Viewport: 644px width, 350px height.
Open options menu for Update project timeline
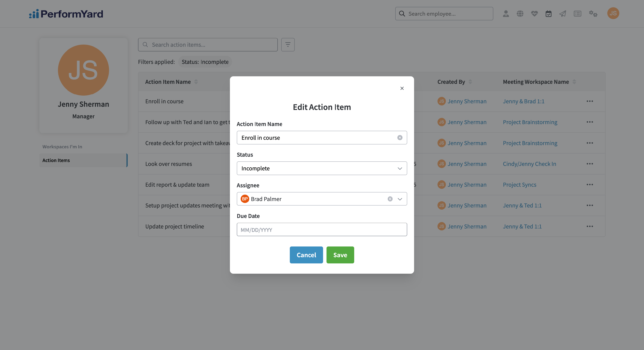[589, 226]
